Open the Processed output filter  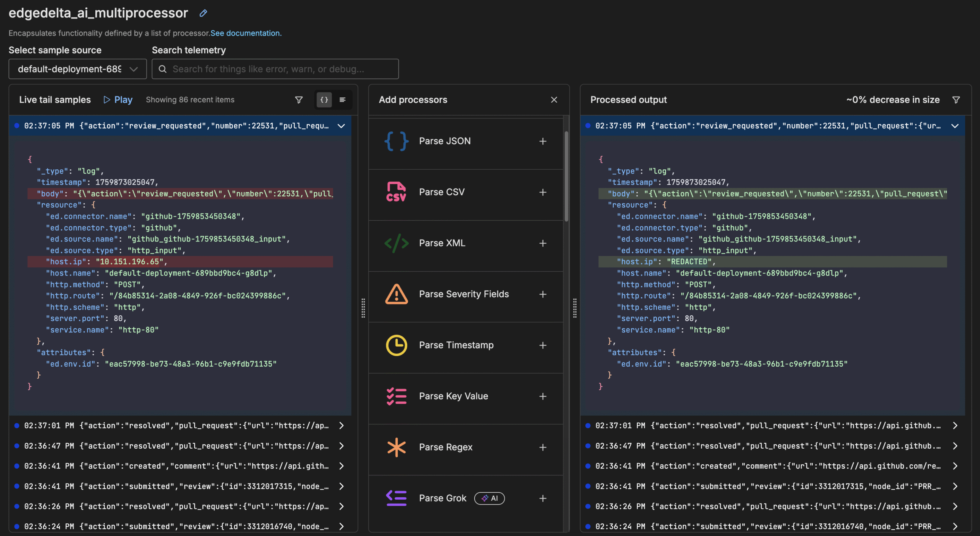(956, 100)
